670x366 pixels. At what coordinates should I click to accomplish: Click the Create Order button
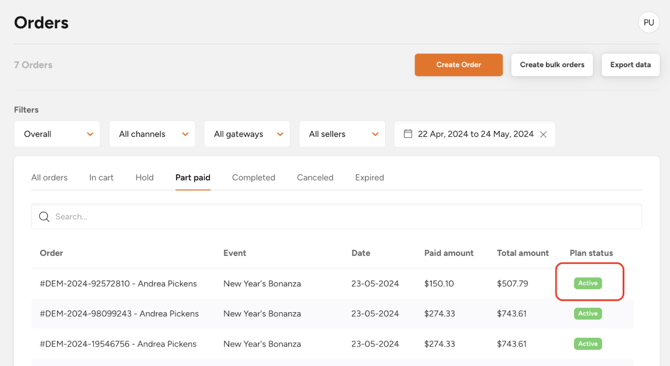coord(458,65)
